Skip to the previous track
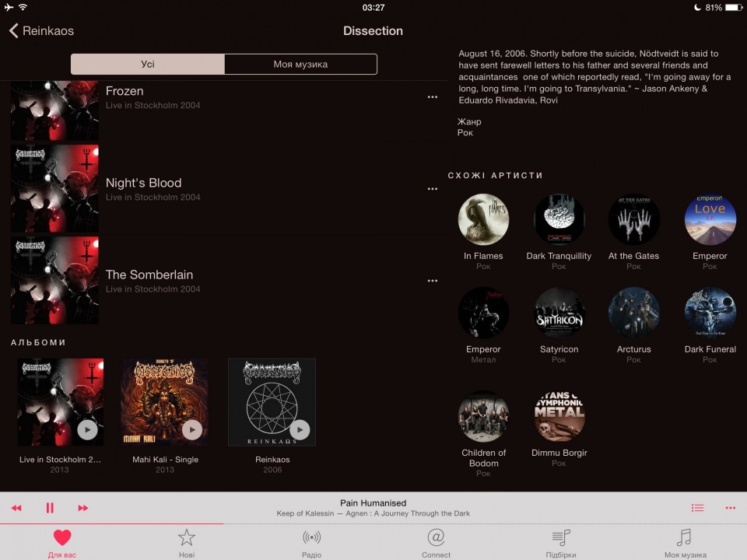This screenshot has width=747, height=560. point(16,508)
